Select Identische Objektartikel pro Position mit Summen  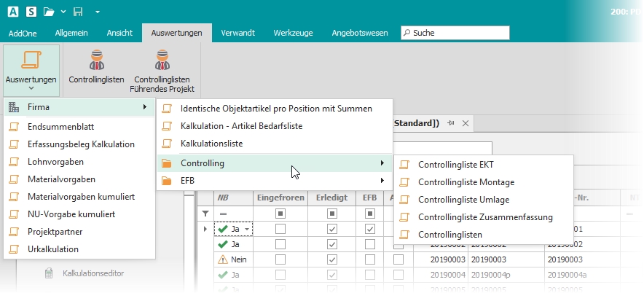275,109
